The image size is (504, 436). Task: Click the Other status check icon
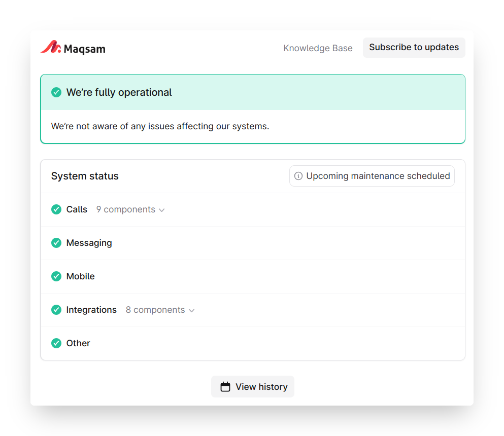click(x=56, y=343)
